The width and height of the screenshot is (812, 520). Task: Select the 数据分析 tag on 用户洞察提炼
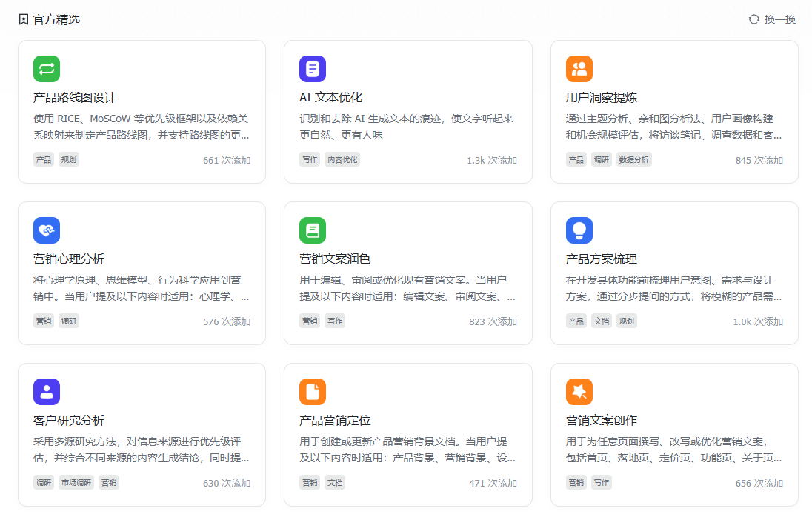coord(633,159)
